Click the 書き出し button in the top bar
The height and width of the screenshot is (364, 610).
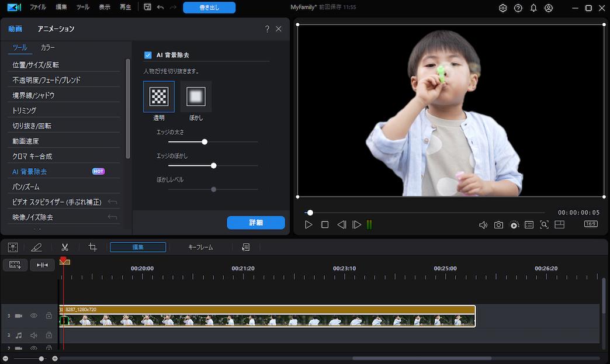point(209,8)
